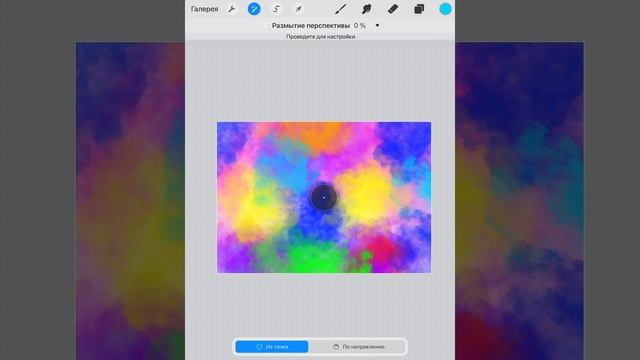The width and height of the screenshot is (640, 360).
Task: Click the 0 % blur value
Action: 360,25
